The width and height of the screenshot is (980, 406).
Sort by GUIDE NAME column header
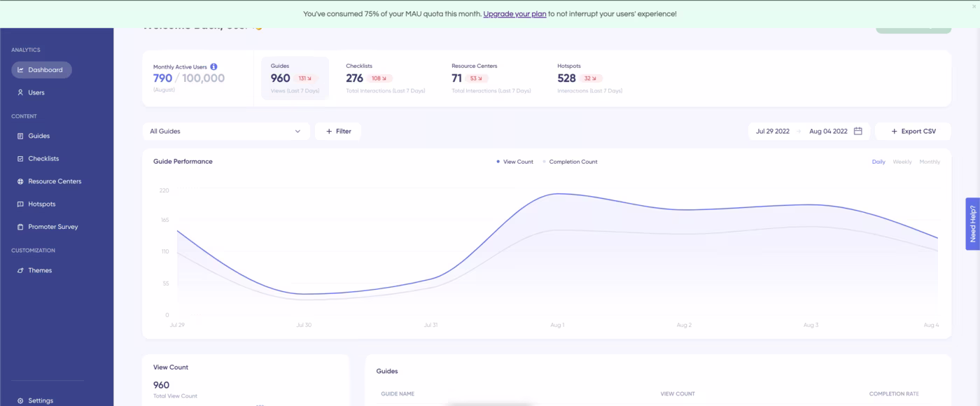pyautogui.click(x=398, y=394)
